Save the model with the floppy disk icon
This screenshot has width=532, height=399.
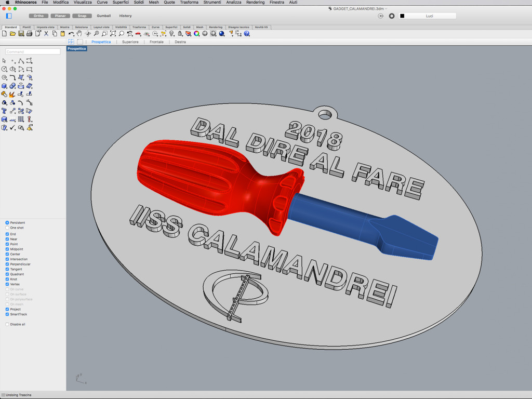coord(21,34)
